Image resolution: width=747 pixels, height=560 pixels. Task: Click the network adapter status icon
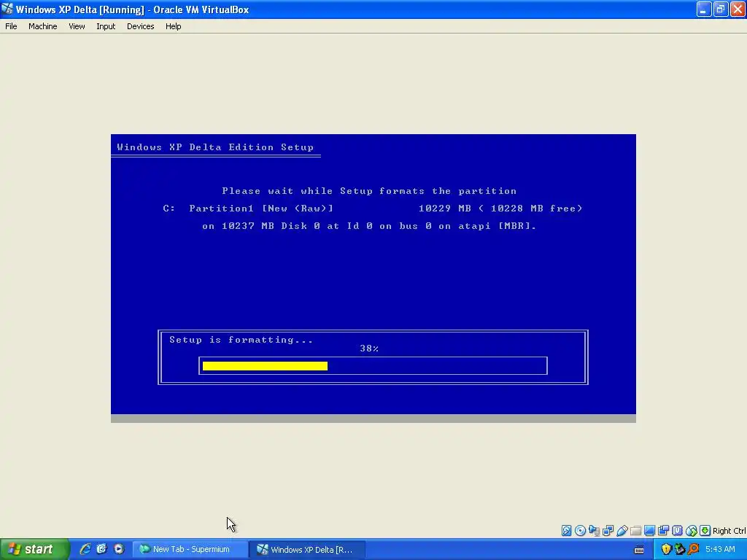tap(608, 531)
